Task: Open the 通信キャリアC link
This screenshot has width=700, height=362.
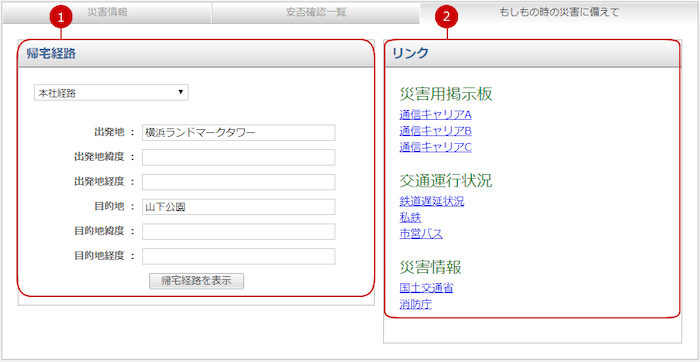Action: coord(436,147)
